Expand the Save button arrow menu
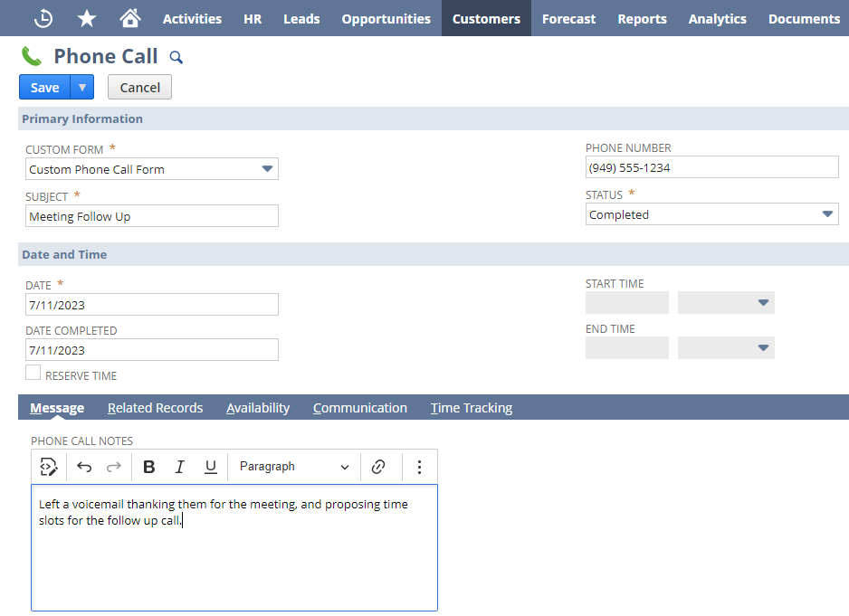Screen dimensions: 849x616 click(82, 88)
